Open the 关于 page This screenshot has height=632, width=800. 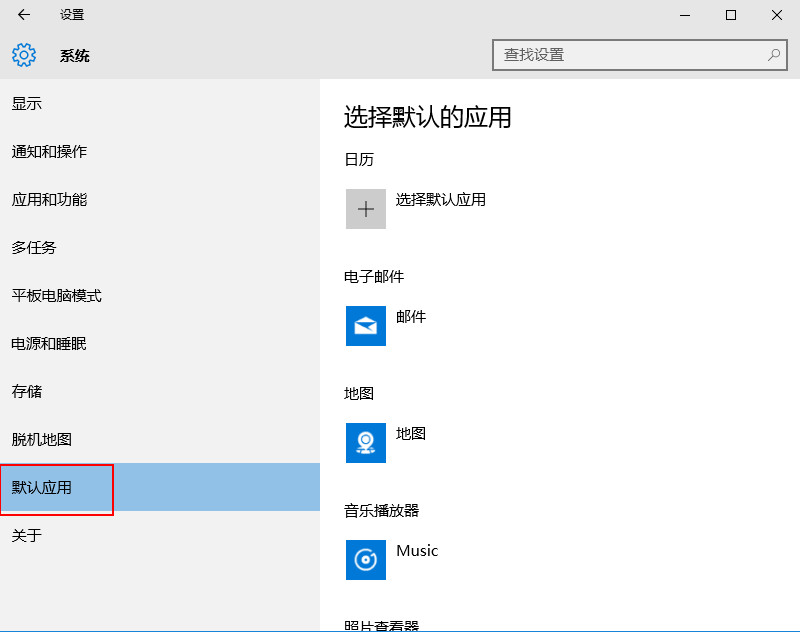(27, 536)
